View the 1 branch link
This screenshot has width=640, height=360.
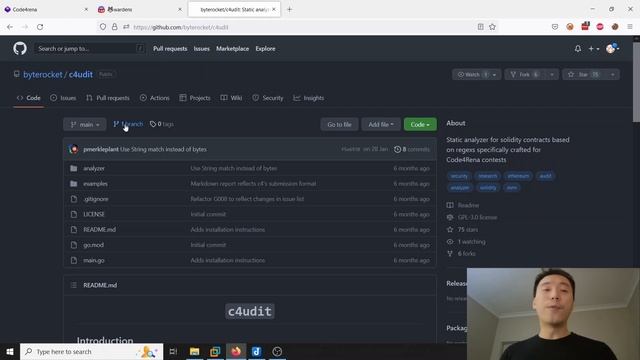tap(128, 124)
